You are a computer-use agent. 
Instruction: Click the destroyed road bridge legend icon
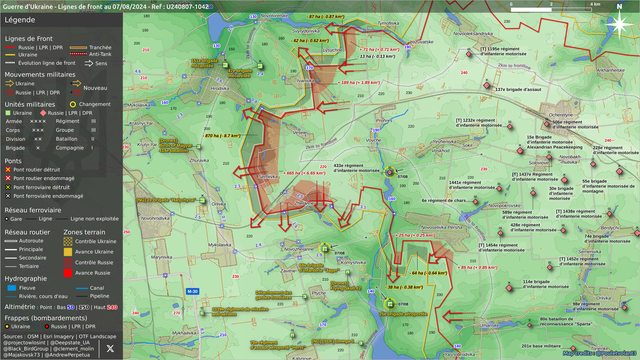8,169
